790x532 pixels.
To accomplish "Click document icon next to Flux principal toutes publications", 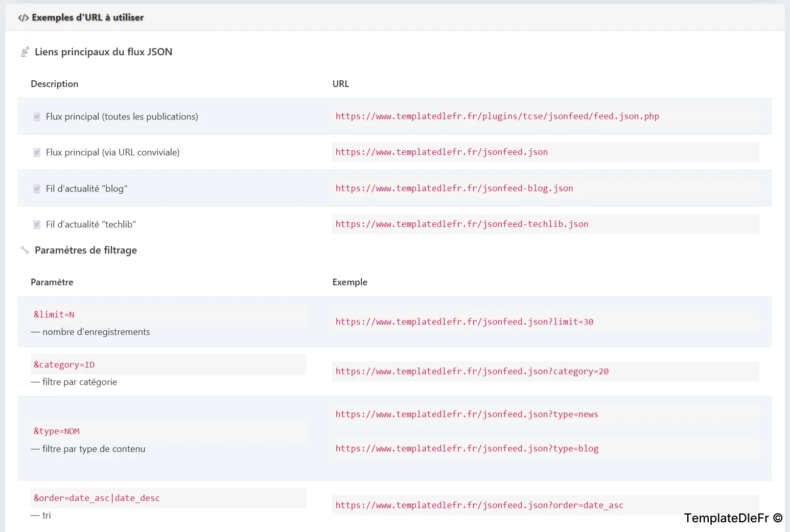I will 37,117.
